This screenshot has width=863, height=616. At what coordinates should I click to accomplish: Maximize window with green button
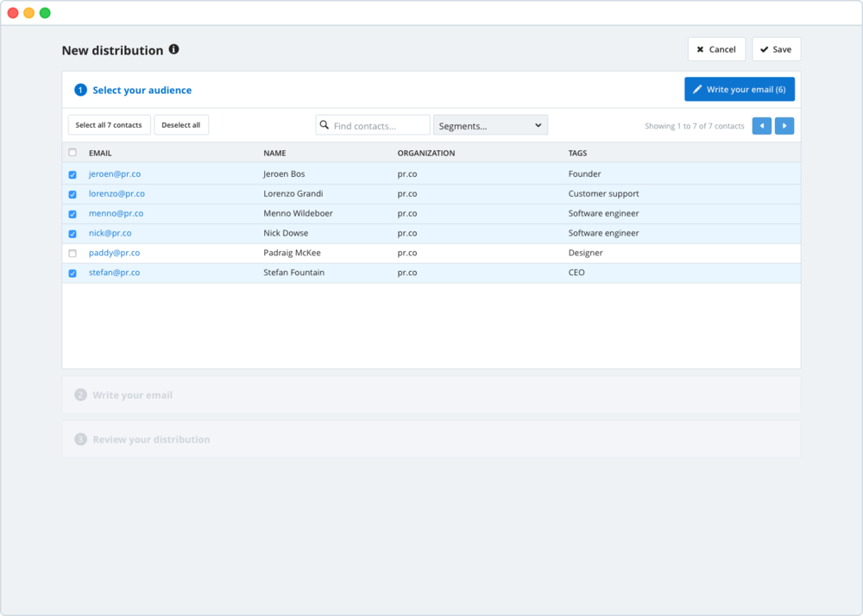pyautogui.click(x=45, y=13)
